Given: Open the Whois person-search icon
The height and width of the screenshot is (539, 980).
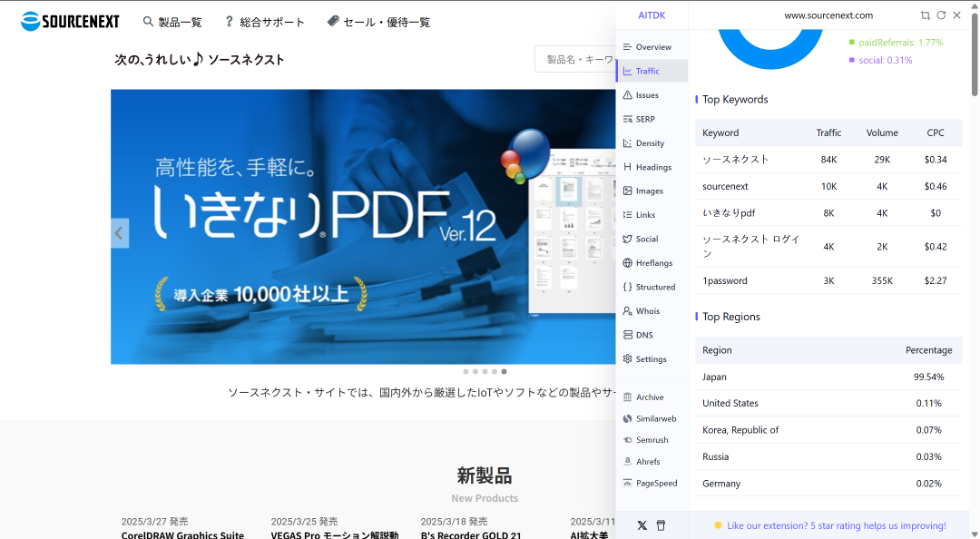Looking at the screenshot, I should click(628, 310).
